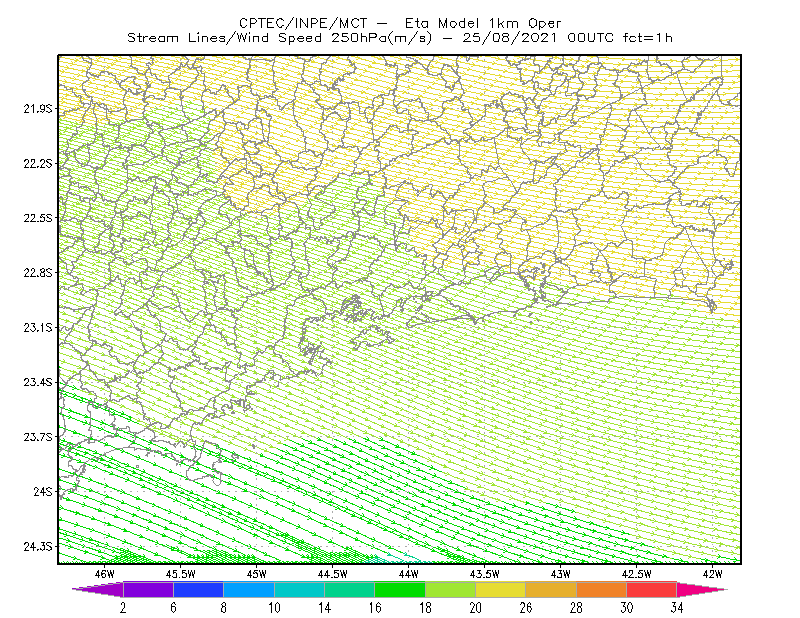800x618 pixels.
Task: Click the cyan 10-14 legend swatch
Action: click(x=299, y=589)
